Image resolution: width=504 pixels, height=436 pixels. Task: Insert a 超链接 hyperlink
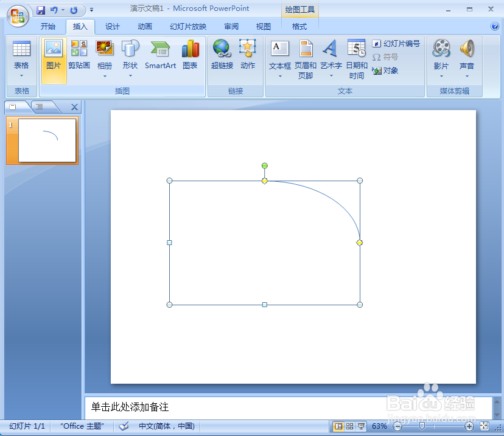(x=222, y=55)
